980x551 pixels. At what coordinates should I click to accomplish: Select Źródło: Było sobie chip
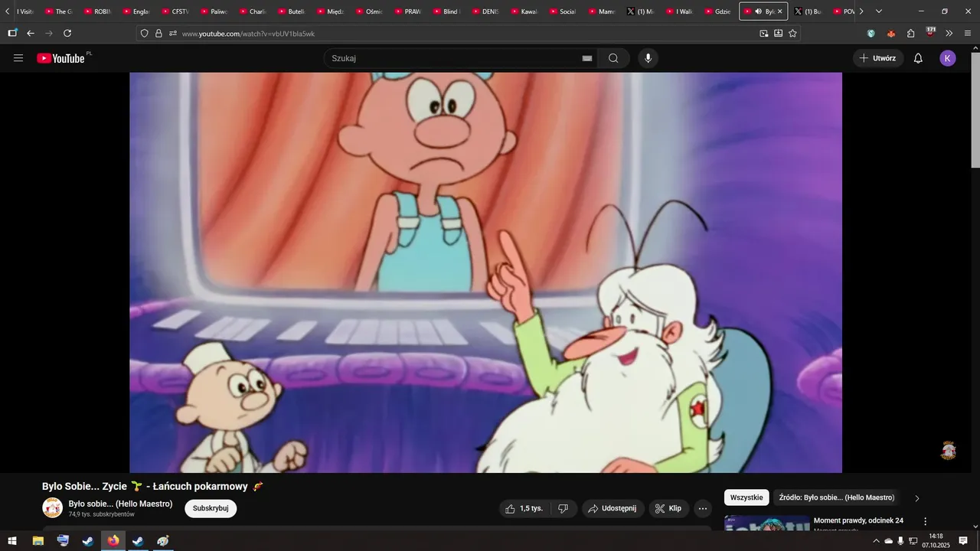(x=837, y=497)
